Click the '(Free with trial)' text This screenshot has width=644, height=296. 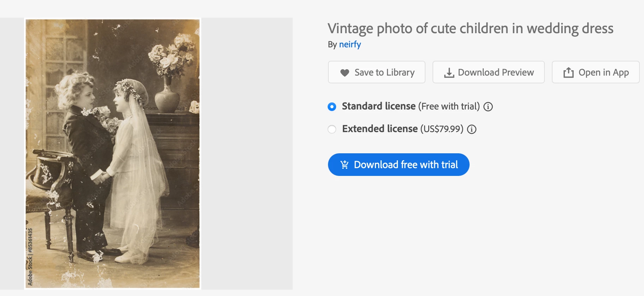449,106
